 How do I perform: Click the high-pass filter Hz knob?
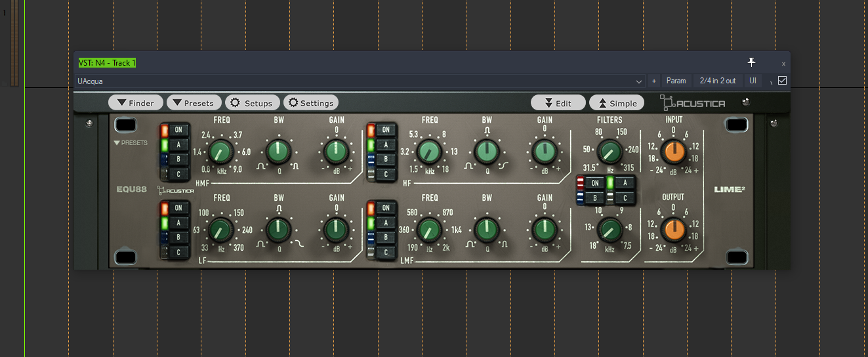[x=610, y=152]
